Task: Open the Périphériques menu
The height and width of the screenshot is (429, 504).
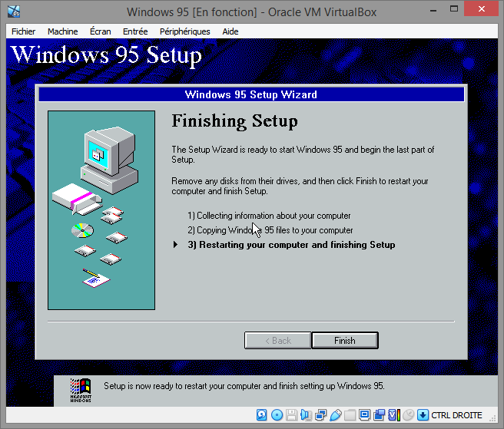Action: (x=185, y=31)
